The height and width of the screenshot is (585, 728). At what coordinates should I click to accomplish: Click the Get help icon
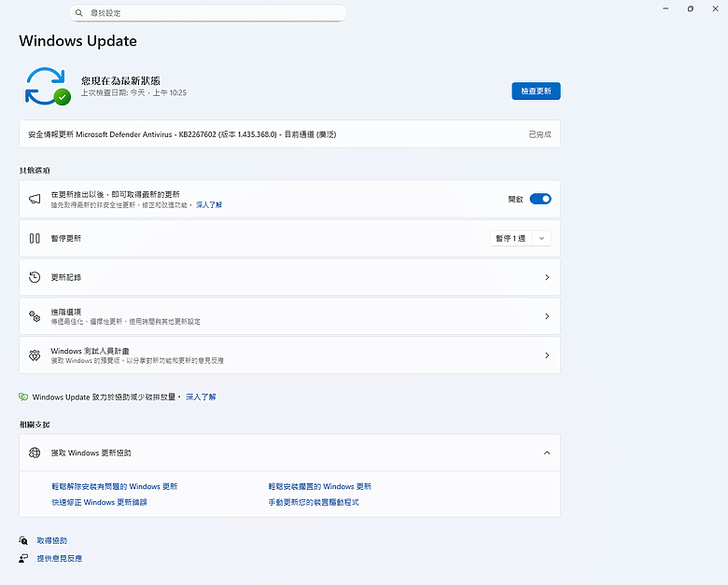23,540
